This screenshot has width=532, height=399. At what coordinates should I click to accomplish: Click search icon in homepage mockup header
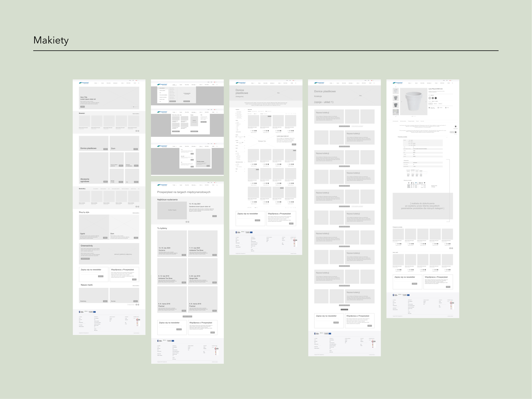[139, 83]
